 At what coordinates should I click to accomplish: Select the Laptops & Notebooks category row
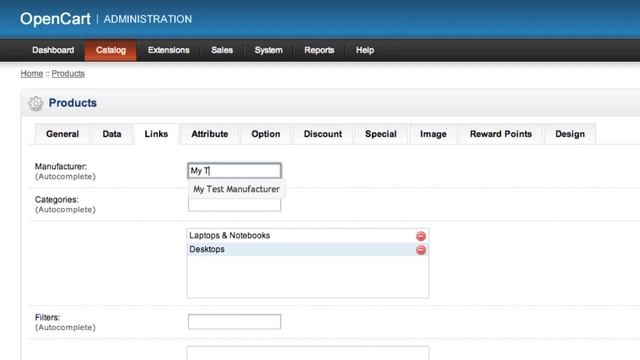coord(308,236)
